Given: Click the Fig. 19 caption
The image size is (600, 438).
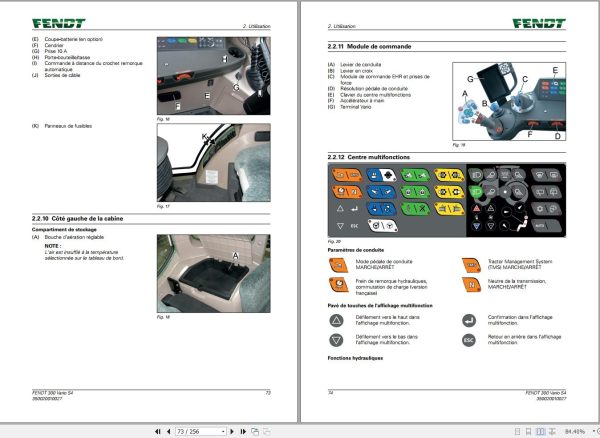Looking at the screenshot, I should [x=459, y=145].
